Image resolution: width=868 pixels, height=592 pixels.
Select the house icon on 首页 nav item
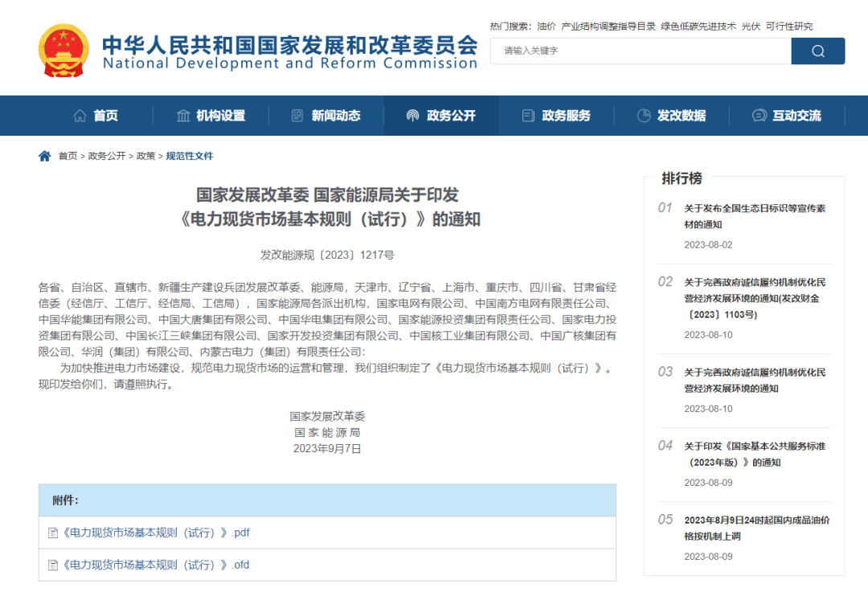coord(80,115)
